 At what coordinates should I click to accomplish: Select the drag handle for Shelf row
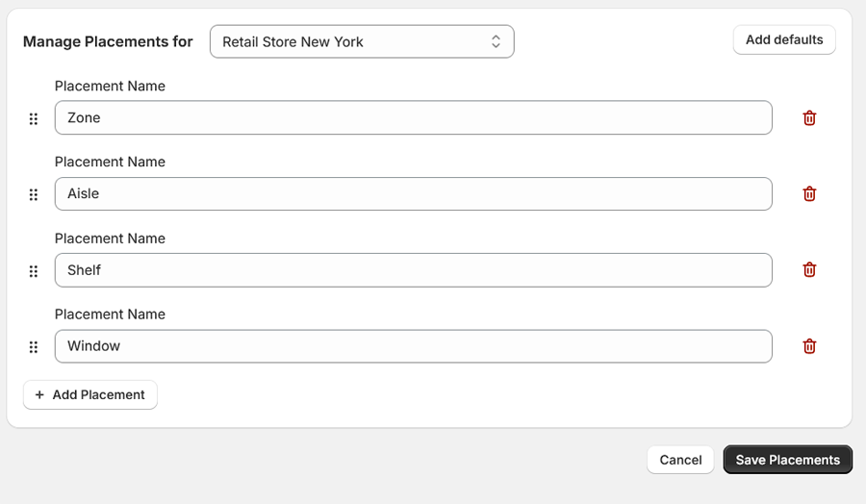pyautogui.click(x=33, y=271)
